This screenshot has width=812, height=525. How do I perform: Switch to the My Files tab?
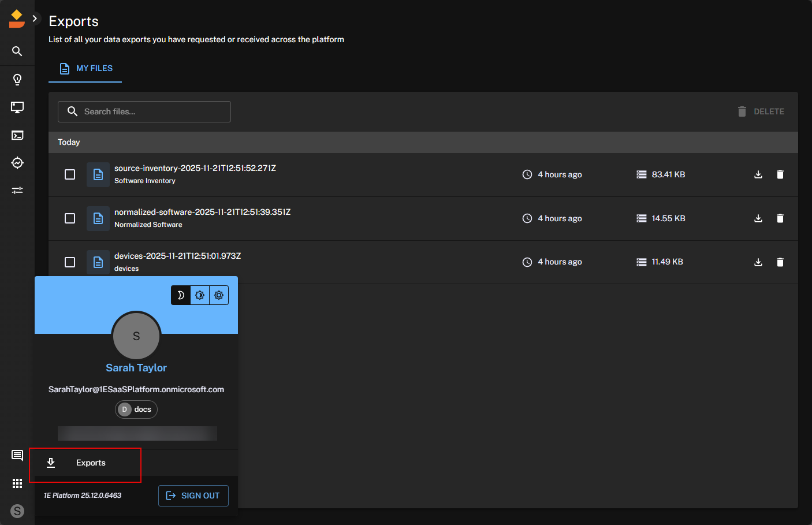pos(85,69)
